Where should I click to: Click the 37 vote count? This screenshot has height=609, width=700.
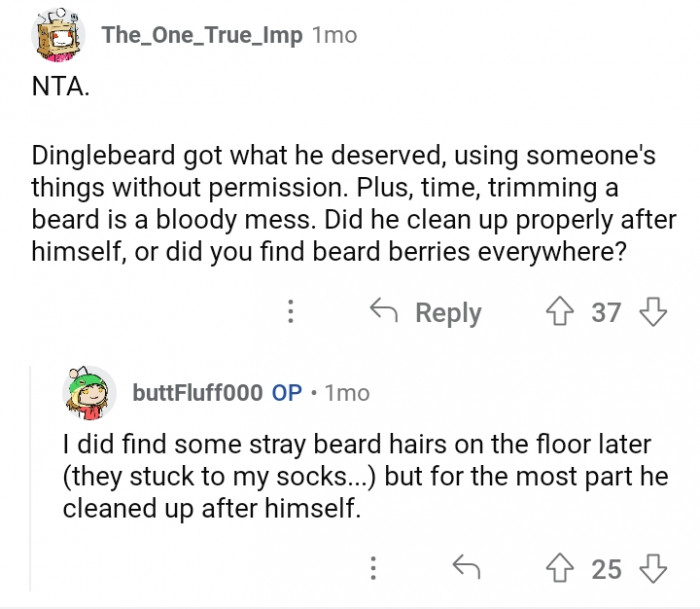click(606, 313)
